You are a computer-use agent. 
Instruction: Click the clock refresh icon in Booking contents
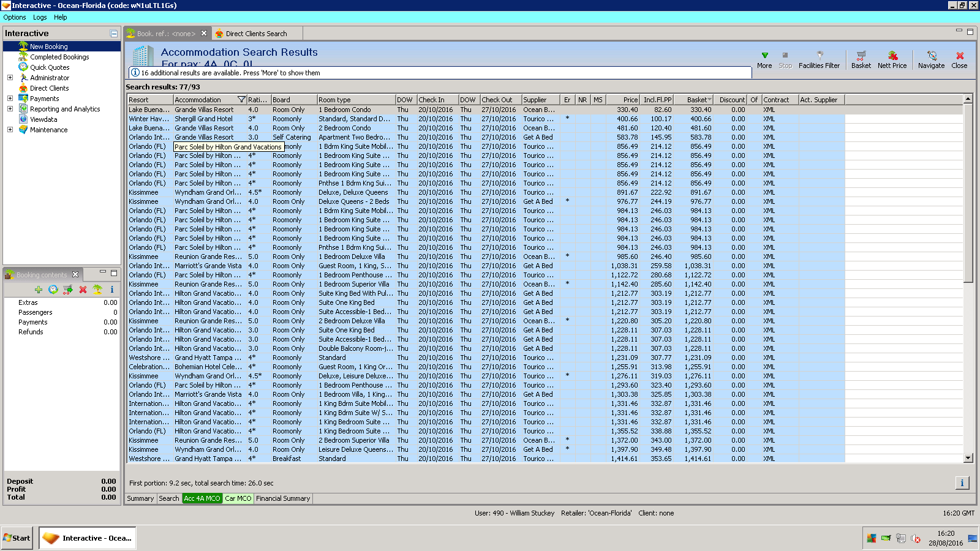point(53,290)
